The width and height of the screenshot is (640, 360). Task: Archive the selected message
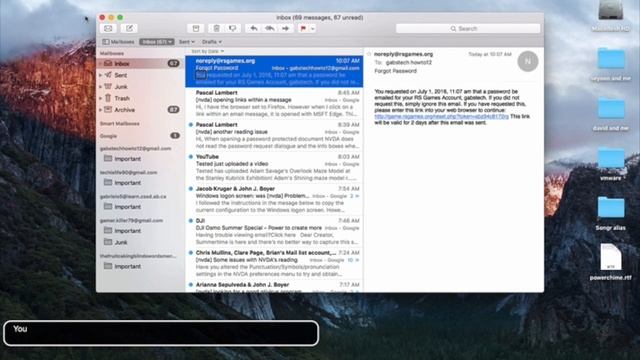point(196,28)
